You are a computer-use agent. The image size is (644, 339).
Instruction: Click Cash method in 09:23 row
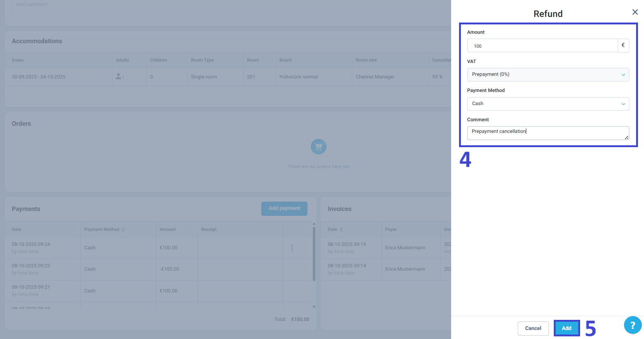90,269
